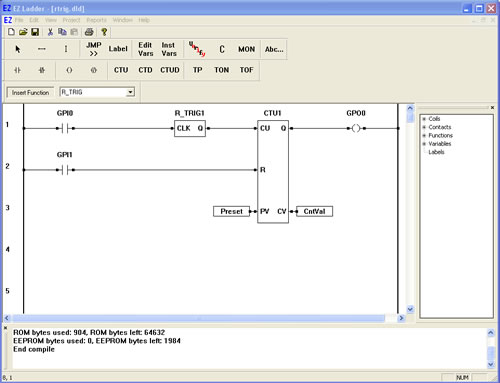Select Labels in the tree panel
The image size is (500, 383).
[x=436, y=152]
